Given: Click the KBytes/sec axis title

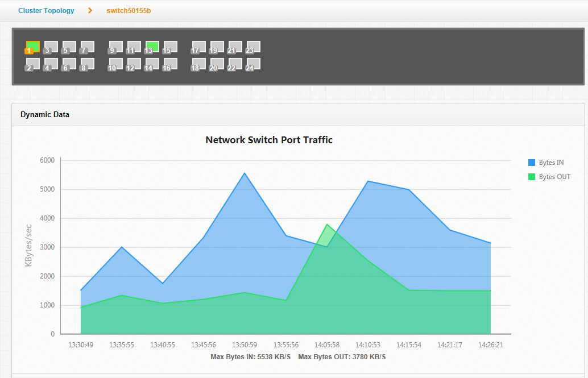Looking at the screenshot, I should 28,246.
